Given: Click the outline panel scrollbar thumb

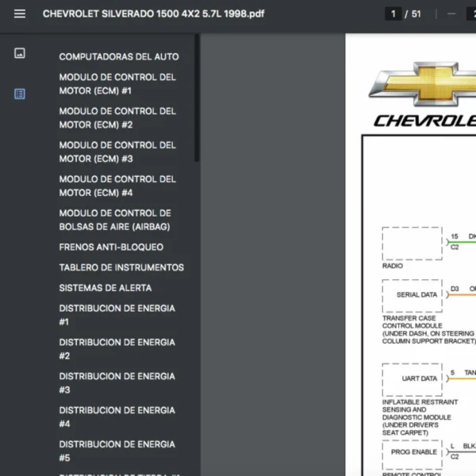Looking at the screenshot, I should [197, 98].
